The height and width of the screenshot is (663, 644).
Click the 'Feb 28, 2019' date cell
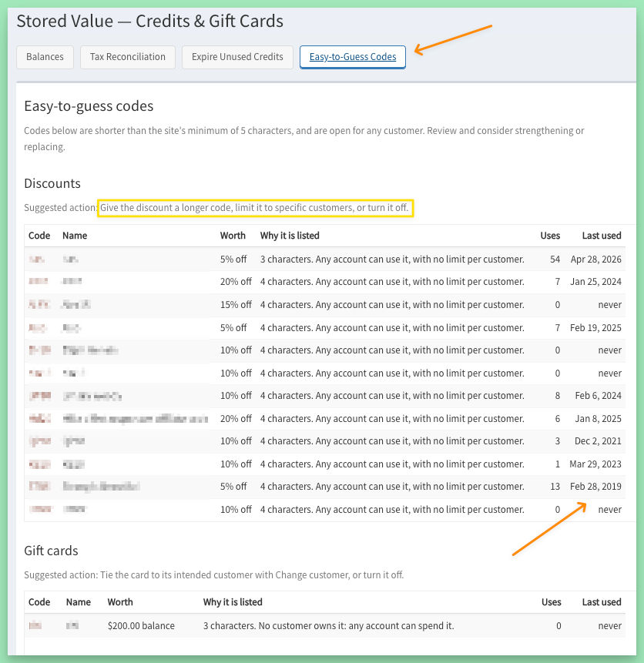pos(595,486)
